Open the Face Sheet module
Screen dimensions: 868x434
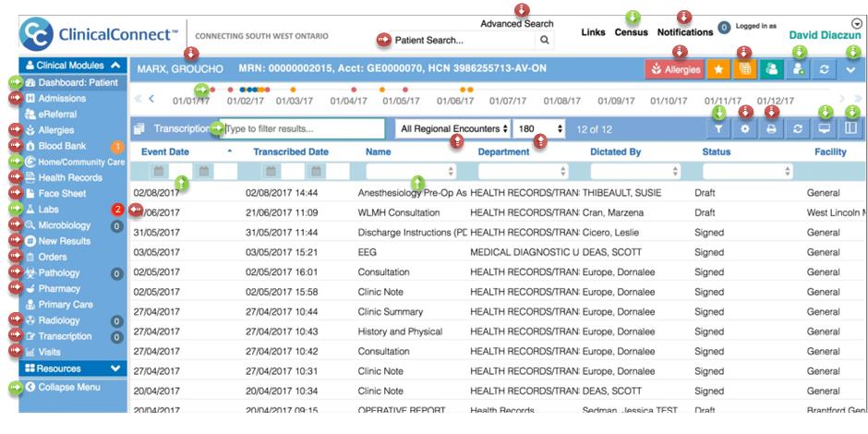[x=62, y=194]
